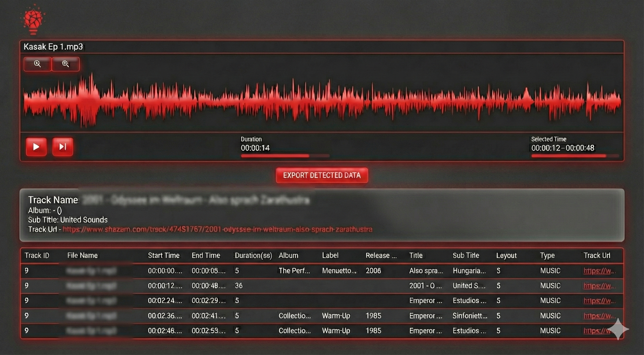644x355 pixels.
Task: Click the left magnifier zoom button
Action: coord(37,64)
